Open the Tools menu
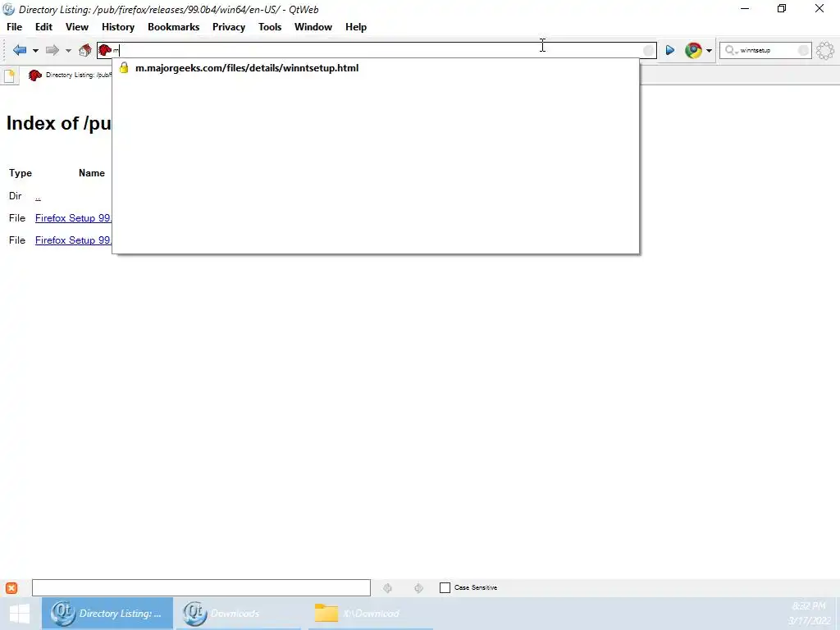The height and width of the screenshot is (630, 840). (270, 27)
